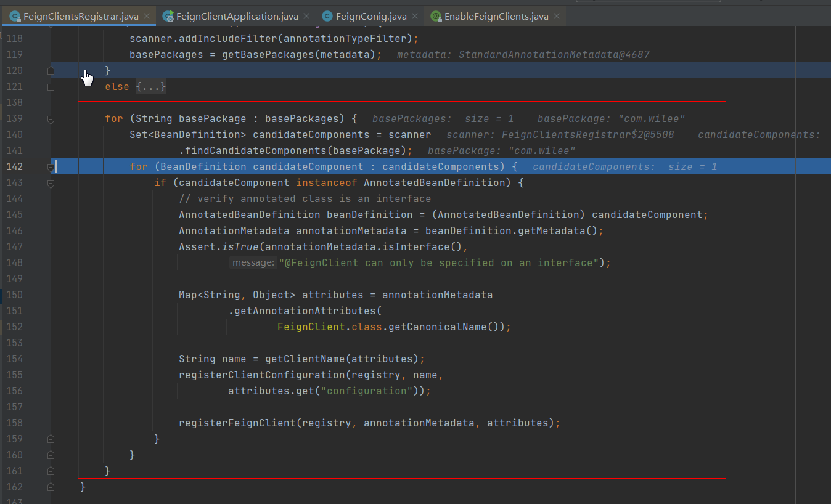Image resolution: width=831 pixels, height=504 pixels.
Task: Click the inline hint 'metadata: StandardAnnotationMetadata@4687'
Action: [523, 55]
